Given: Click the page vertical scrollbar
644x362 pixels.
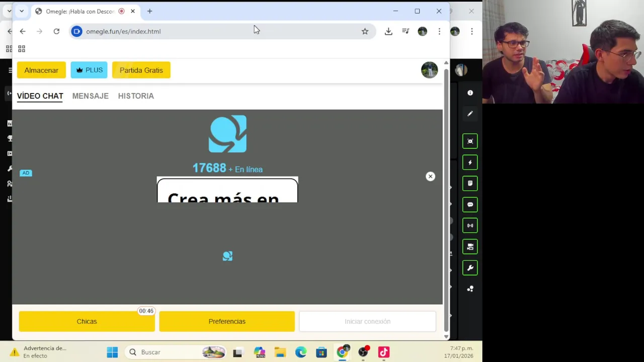Looking at the screenshot, I should [446, 199].
